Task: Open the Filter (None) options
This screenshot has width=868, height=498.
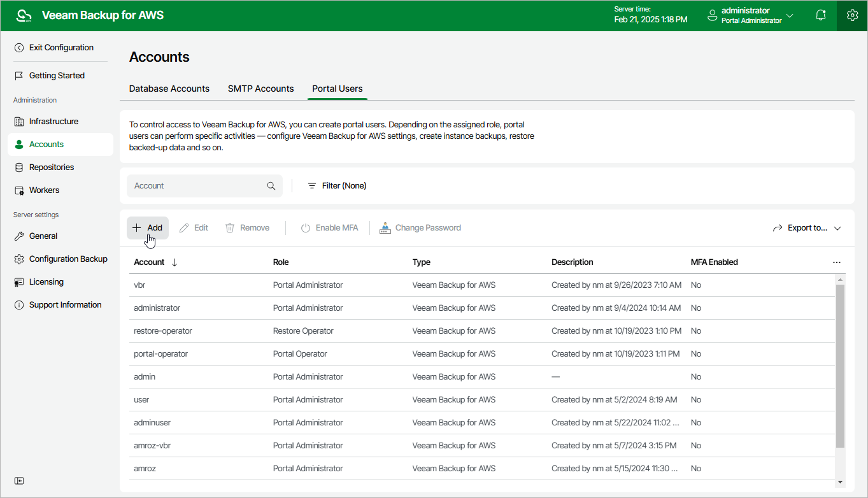Action: (338, 186)
